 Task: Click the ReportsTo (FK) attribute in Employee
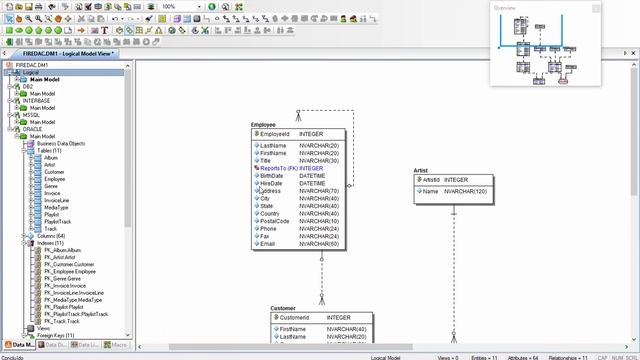click(291, 168)
